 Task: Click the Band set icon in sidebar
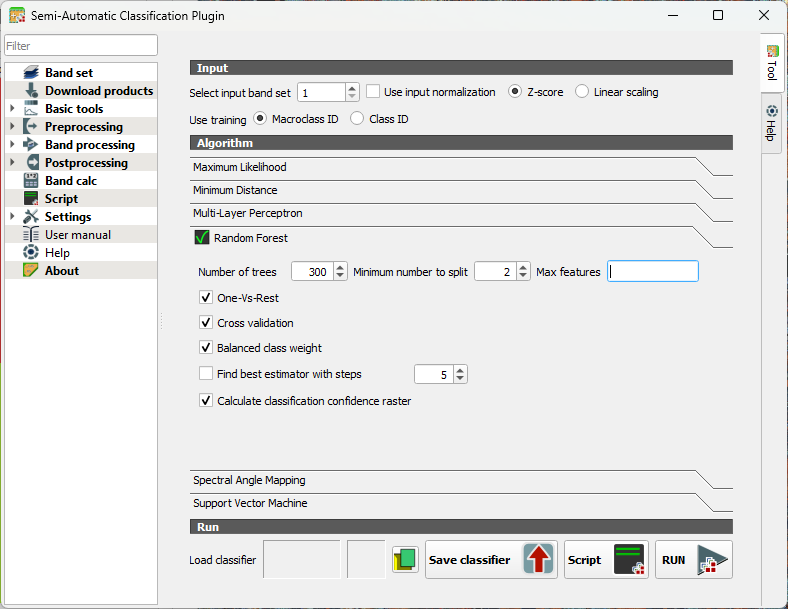tap(30, 73)
